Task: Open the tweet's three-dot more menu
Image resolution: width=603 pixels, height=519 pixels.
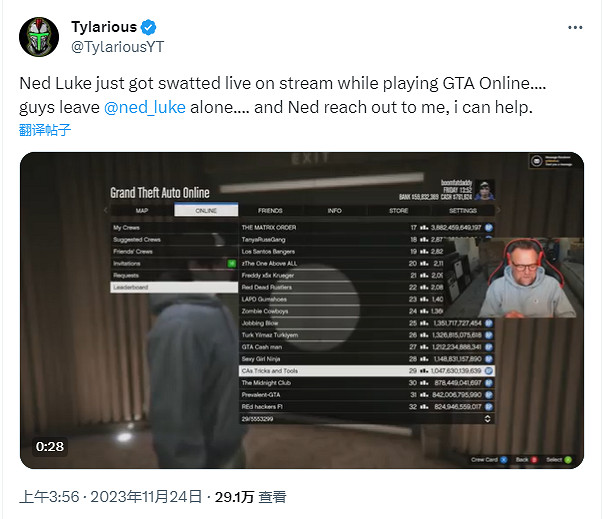Action: click(x=575, y=28)
